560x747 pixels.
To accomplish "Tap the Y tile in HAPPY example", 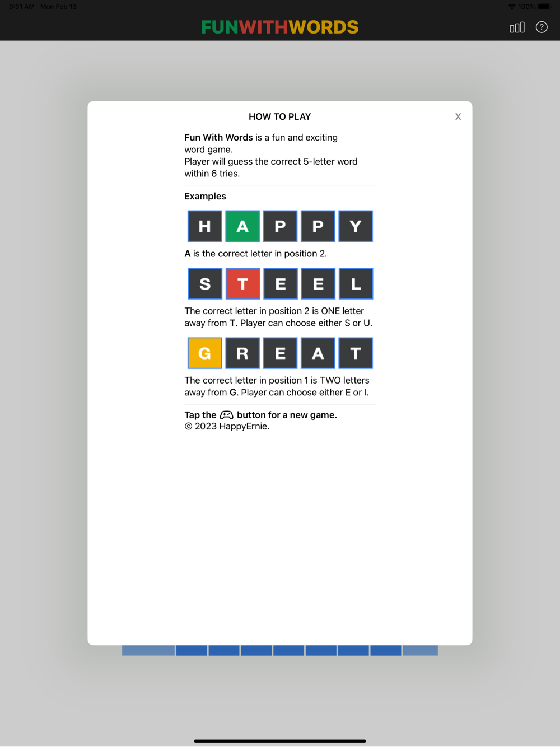I will click(x=356, y=226).
